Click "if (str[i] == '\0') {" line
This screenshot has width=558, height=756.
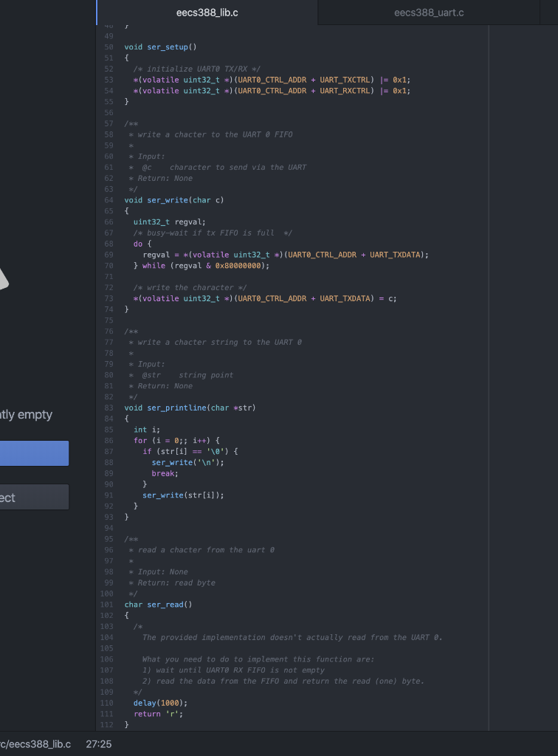point(190,452)
